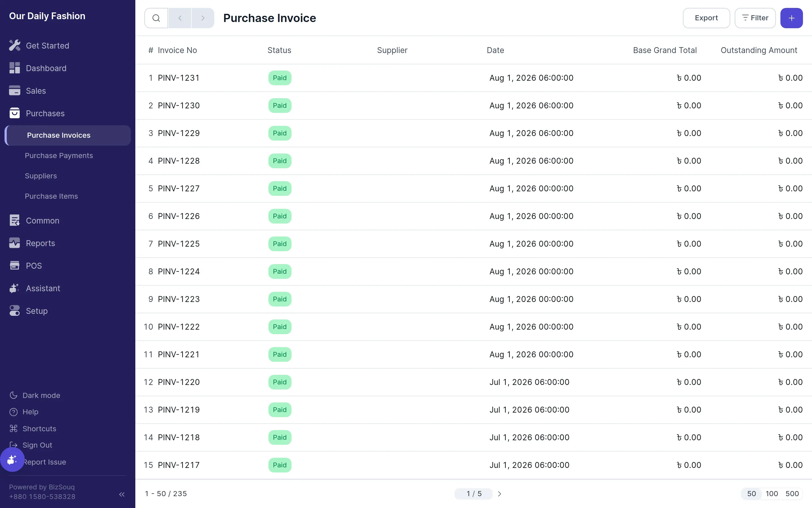This screenshot has width=812, height=508.
Task: Go to next page of invoices
Action: point(499,494)
